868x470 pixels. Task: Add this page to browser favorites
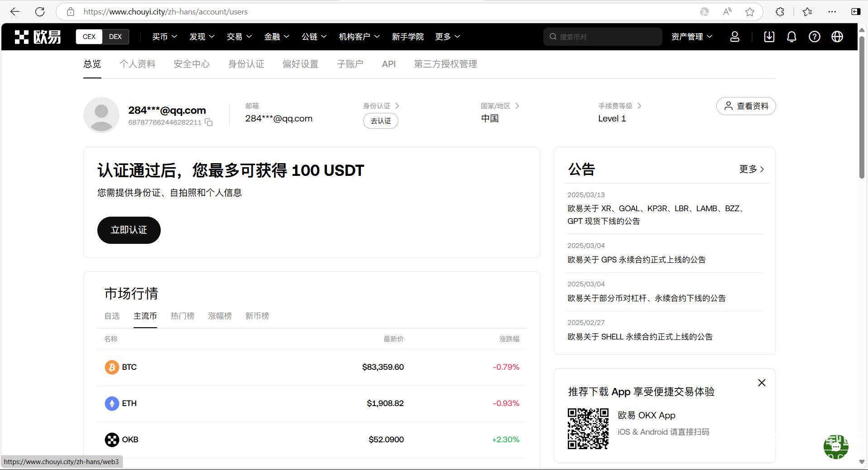click(750, 12)
